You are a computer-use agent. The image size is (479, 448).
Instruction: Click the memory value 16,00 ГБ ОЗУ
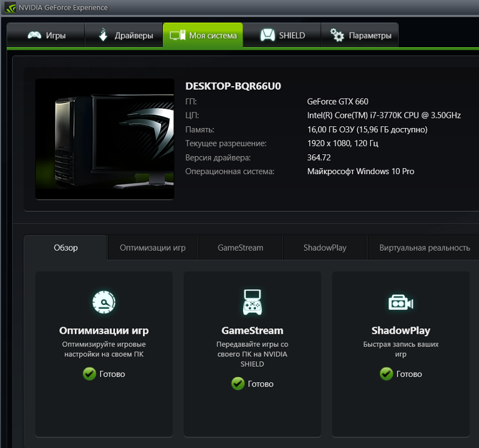(x=367, y=130)
